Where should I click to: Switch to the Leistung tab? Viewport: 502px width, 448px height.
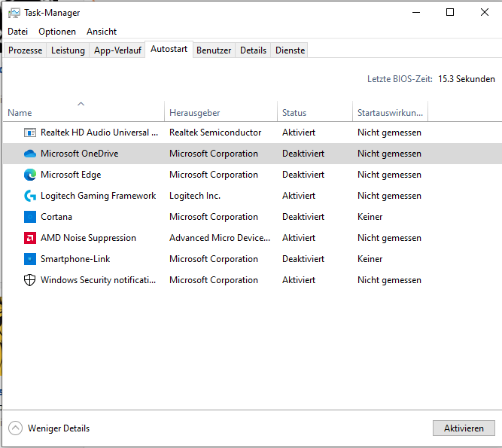[x=68, y=50]
